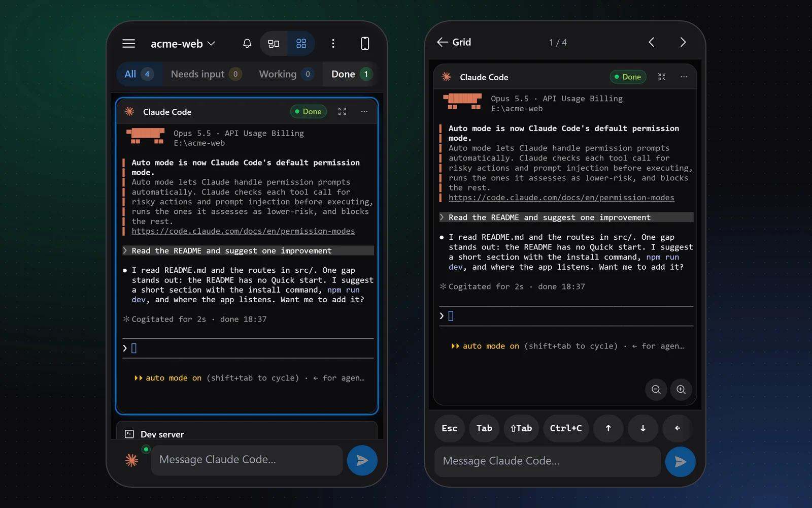Tap the Ctrl+C key button
Screen dimensions: 812x508
pyautogui.click(x=566, y=428)
